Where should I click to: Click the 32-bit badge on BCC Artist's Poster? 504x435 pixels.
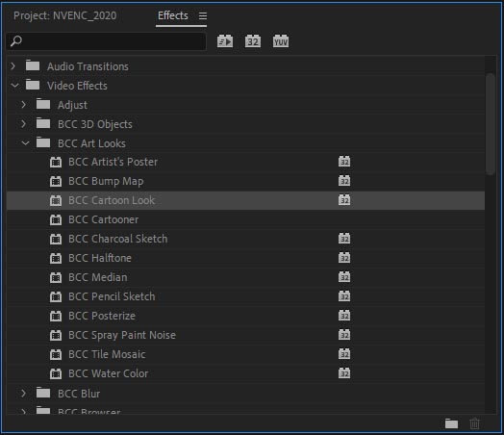point(344,162)
